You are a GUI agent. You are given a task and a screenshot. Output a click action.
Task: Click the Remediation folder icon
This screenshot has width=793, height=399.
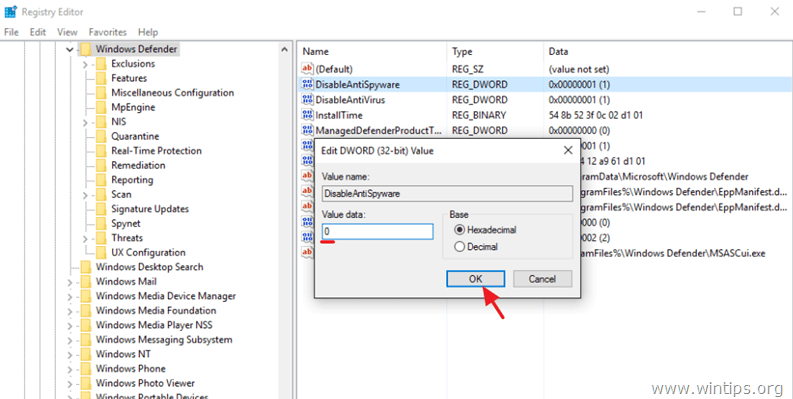[101, 165]
